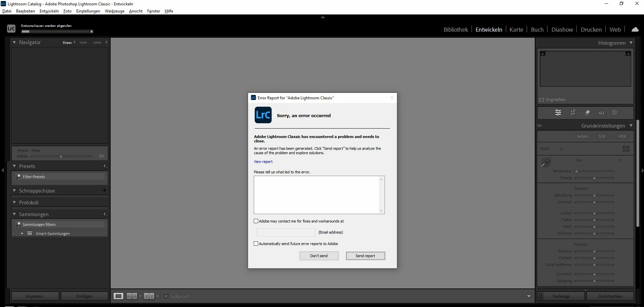Viewport: 644px width, 307px height.
Task: Select the Edit sliders tool icon
Action: (x=558, y=112)
